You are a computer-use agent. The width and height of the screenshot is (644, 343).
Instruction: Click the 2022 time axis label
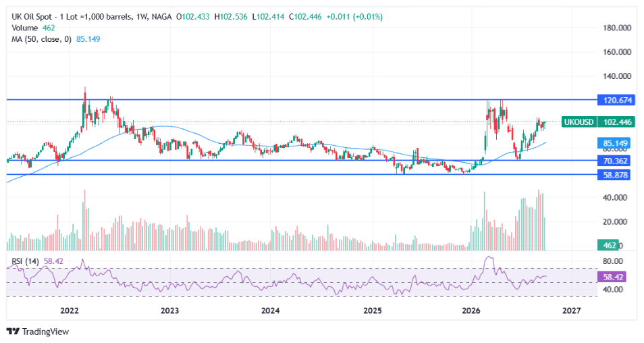[x=70, y=311]
